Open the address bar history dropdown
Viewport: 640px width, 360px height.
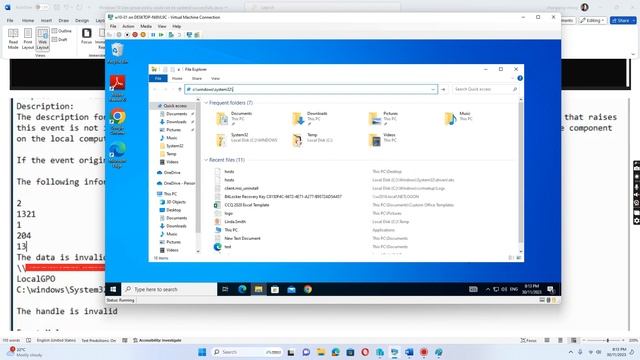433,89
